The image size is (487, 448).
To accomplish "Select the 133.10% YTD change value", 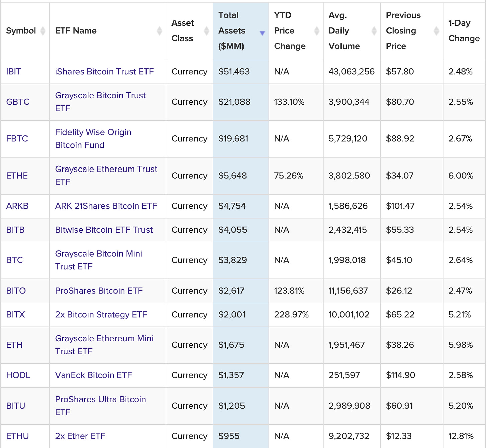I will 289,102.
